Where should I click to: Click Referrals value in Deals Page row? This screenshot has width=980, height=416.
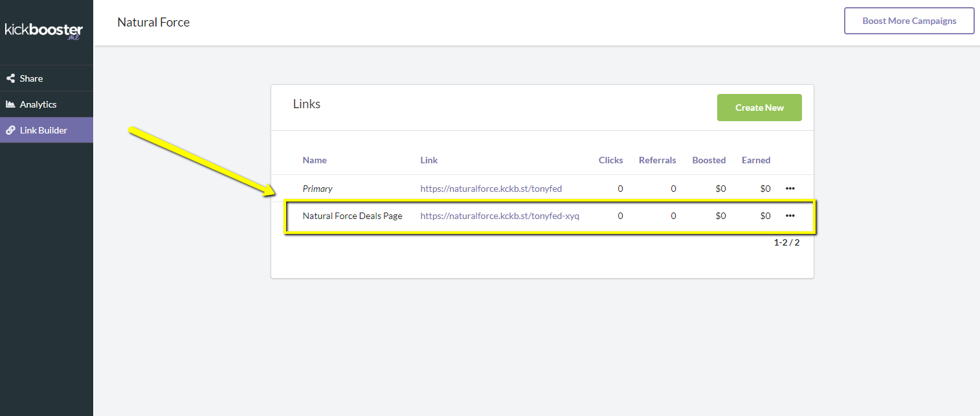click(673, 216)
